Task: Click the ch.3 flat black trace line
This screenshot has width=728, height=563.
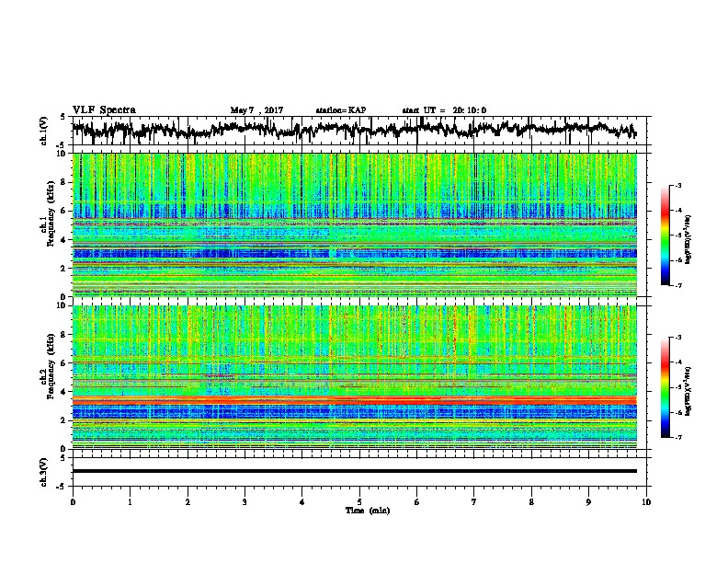Action: 354,471
